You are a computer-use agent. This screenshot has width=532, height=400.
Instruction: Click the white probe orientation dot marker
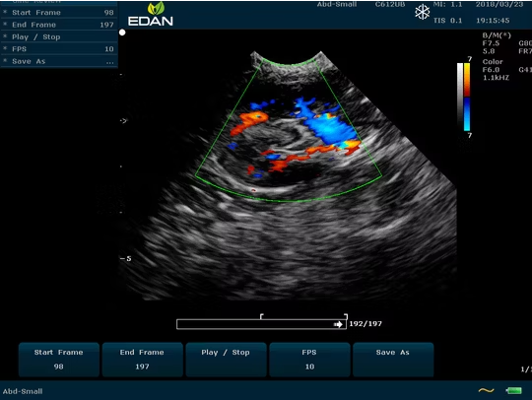pyautogui.click(x=122, y=33)
